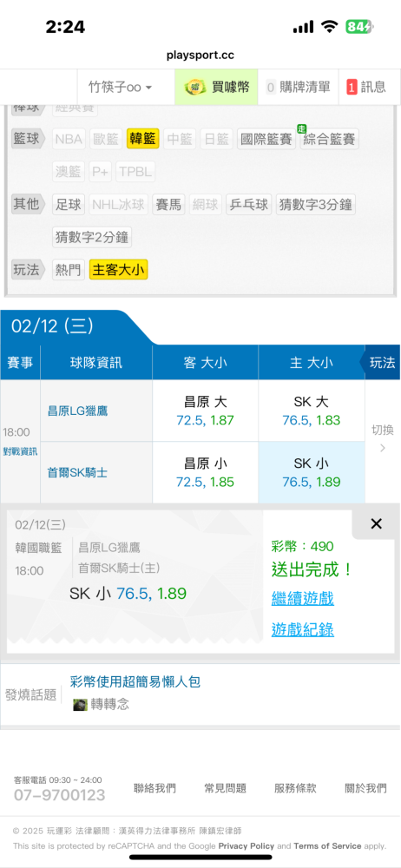
Task: Select the 韓籃 league filter
Action: pyautogui.click(x=143, y=139)
